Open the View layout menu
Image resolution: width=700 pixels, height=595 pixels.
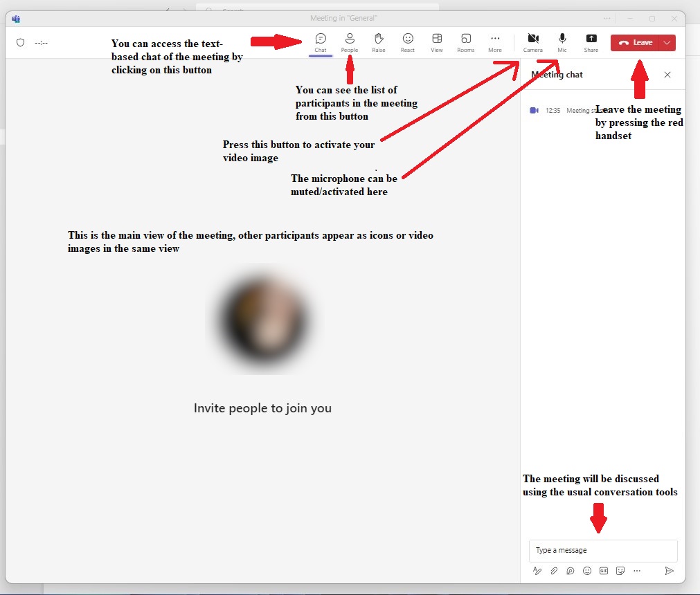coord(437,42)
